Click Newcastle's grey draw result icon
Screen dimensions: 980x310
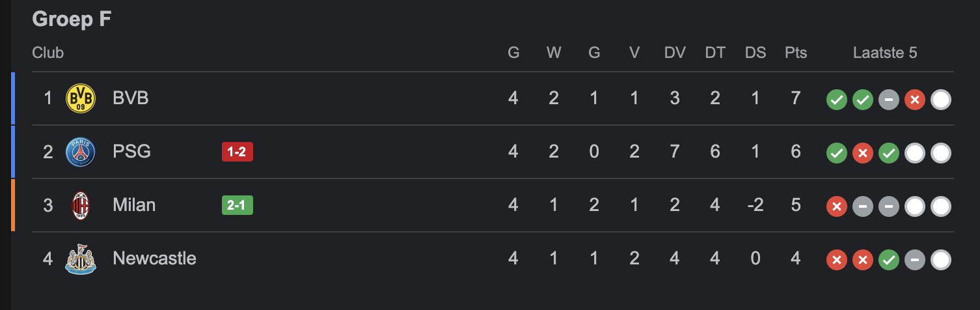click(915, 261)
